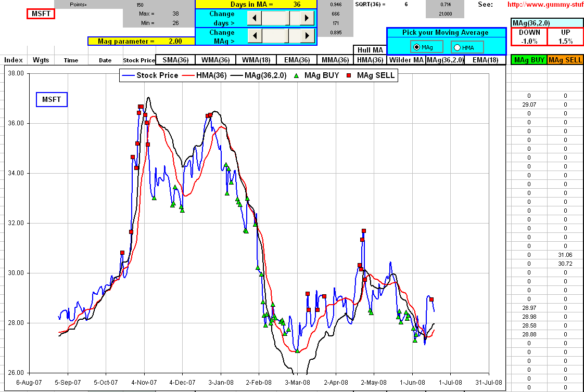
Task: Click the Min value 26 cell
Action: [175, 23]
